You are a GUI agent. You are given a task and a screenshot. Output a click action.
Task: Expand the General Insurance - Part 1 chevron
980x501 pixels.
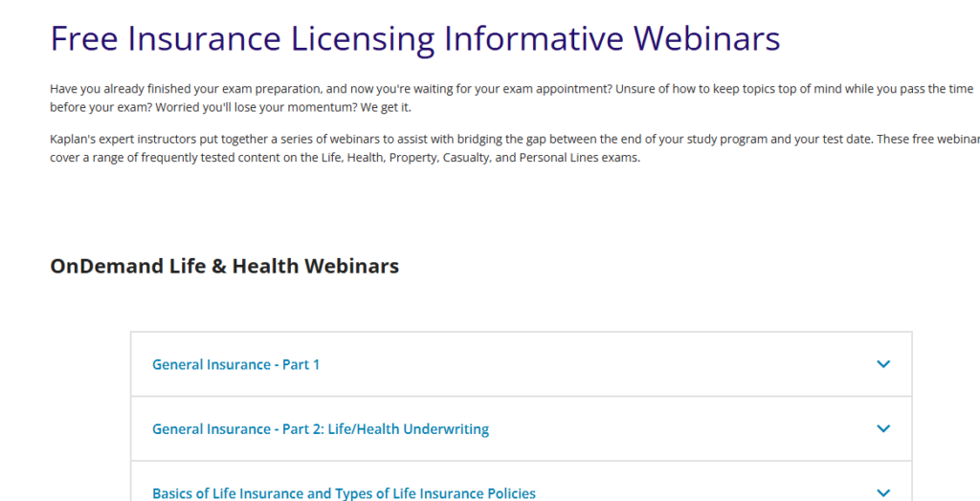point(883,364)
